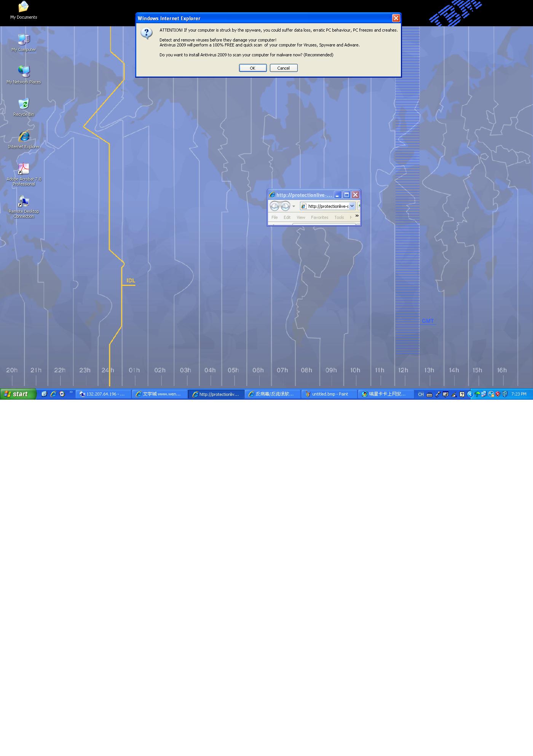Switch to the http://protectionliv… taskbar button
533x756 pixels.
(217, 394)
